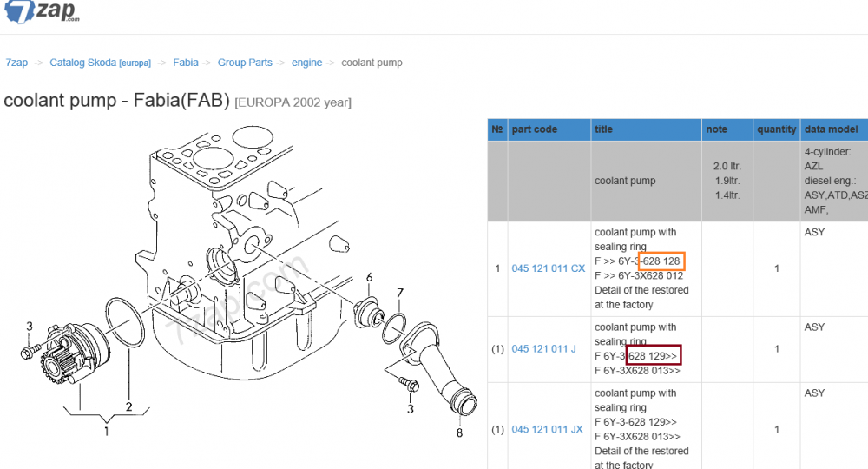Click the '1.4ltr.' note text
The image size is (868, 469).
[727, 195]
